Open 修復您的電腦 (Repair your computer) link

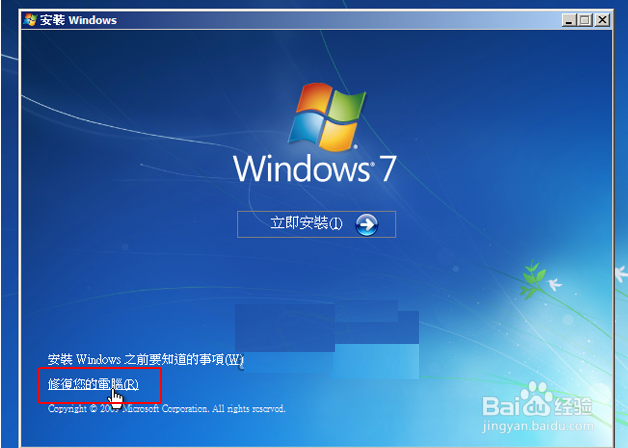click(x=93, y=384)
